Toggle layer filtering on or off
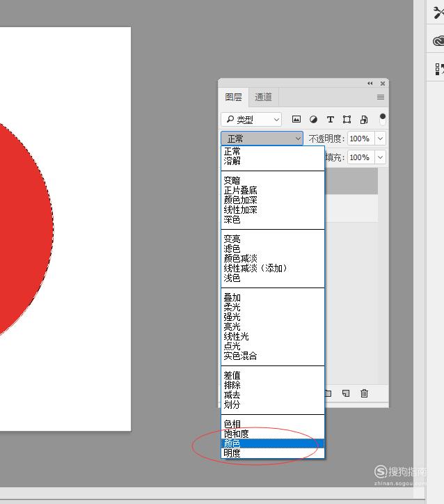The height and width of the screenshot is (504, 444). pyautogui.click(x=382, y=119)
